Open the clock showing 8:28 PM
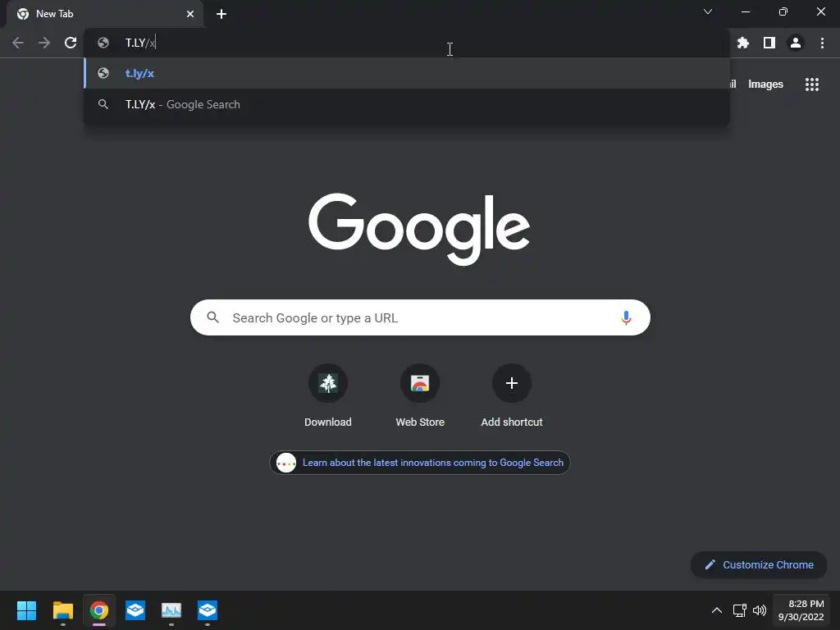 (x=801, y=610)
